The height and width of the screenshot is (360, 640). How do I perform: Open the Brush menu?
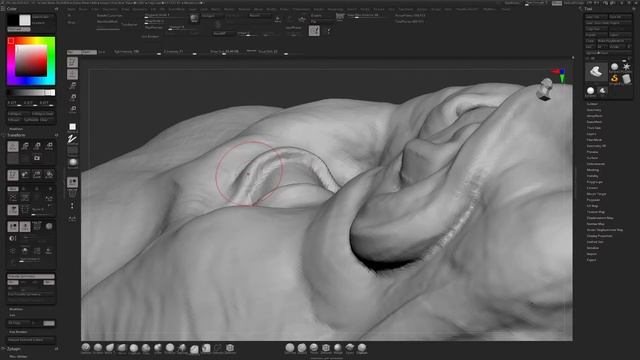(x=83, y=9)
